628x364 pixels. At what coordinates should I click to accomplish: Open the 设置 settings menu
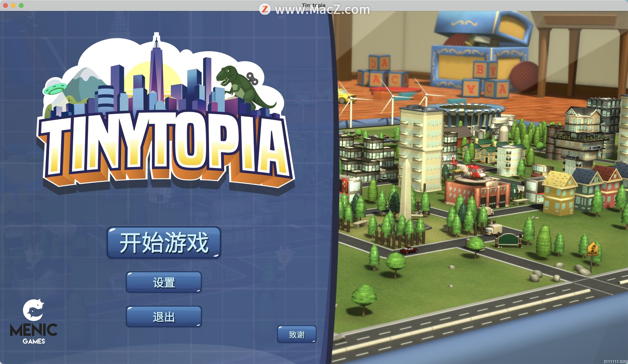[x=164, y=282]
